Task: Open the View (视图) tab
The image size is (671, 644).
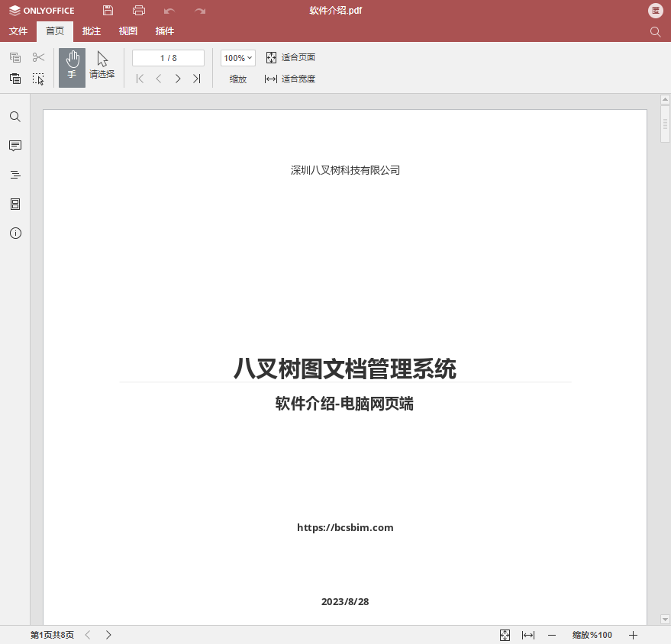Action: 128,31
